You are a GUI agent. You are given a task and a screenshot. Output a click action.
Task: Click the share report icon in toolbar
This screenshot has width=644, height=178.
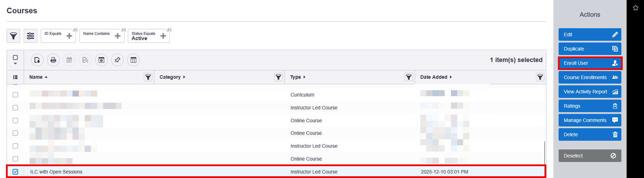(85, 60)
